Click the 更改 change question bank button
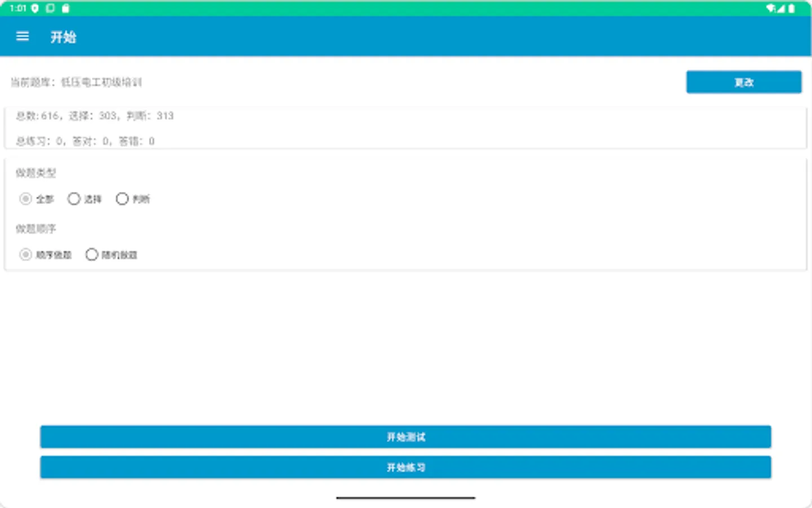 [743, 82]
